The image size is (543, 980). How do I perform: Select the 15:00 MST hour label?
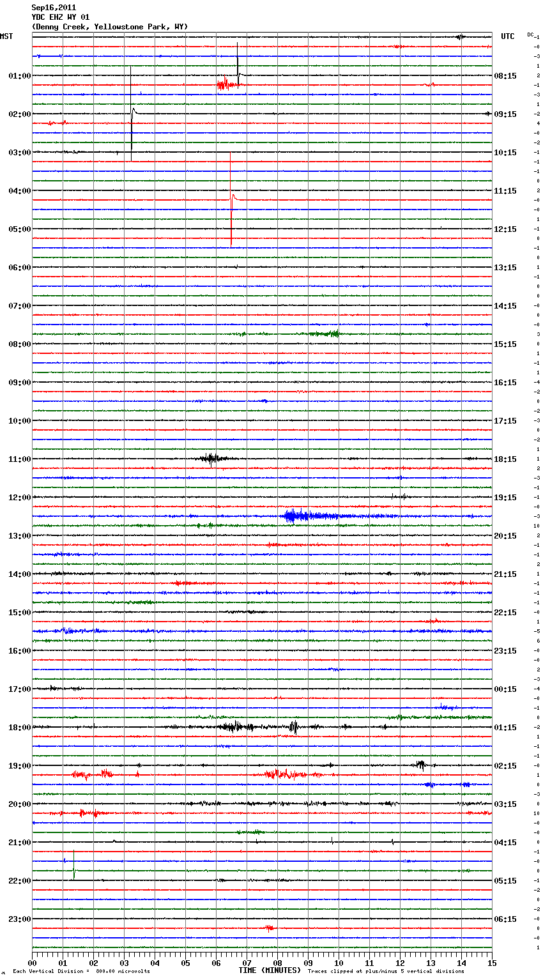[20, 613]
